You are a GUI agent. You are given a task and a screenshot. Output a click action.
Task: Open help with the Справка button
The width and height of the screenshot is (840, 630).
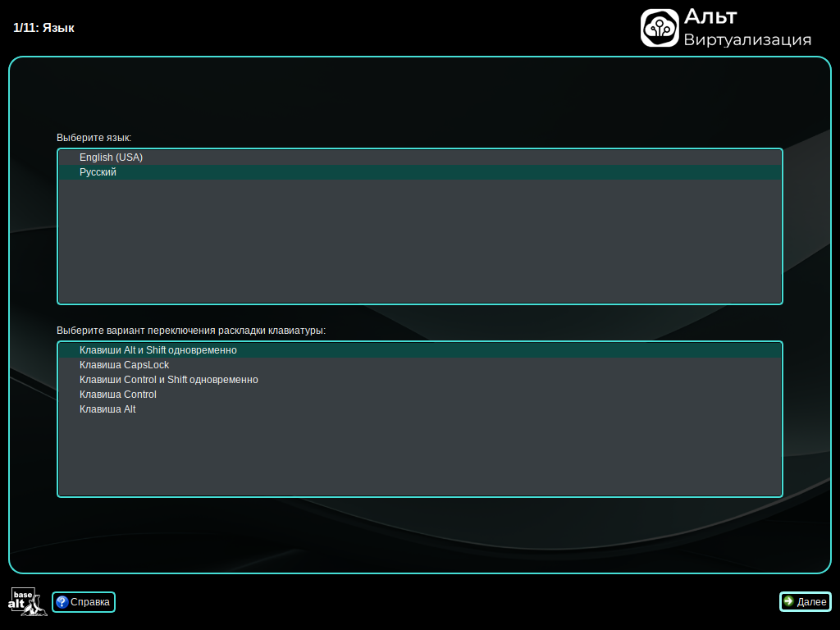click(x=84, y=602)
